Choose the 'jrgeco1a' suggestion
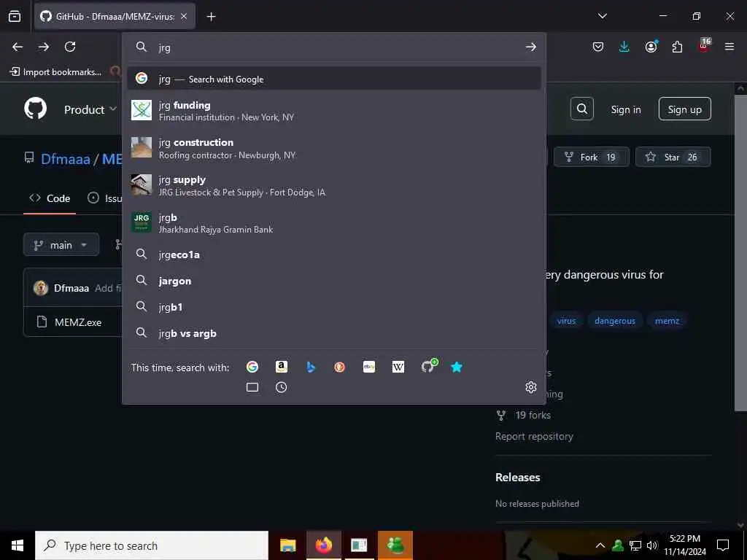This screenshot has height=560, width=747. (333, 254)
